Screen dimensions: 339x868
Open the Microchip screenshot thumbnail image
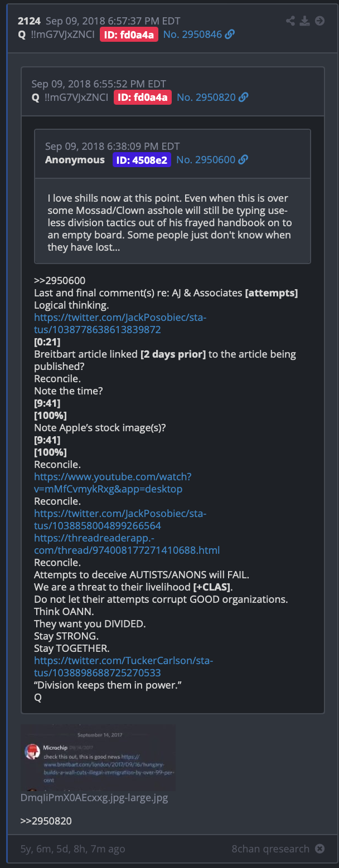coord(98,758)
